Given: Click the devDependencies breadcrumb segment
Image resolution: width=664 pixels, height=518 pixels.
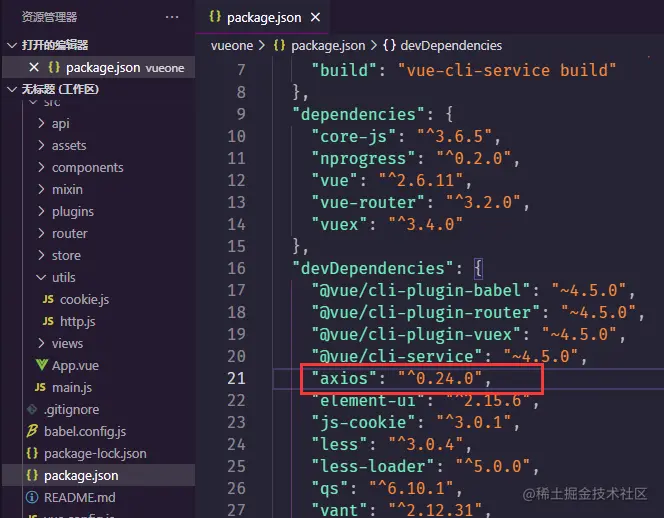Looking at the screenshot, I should [x=451, y=45].
